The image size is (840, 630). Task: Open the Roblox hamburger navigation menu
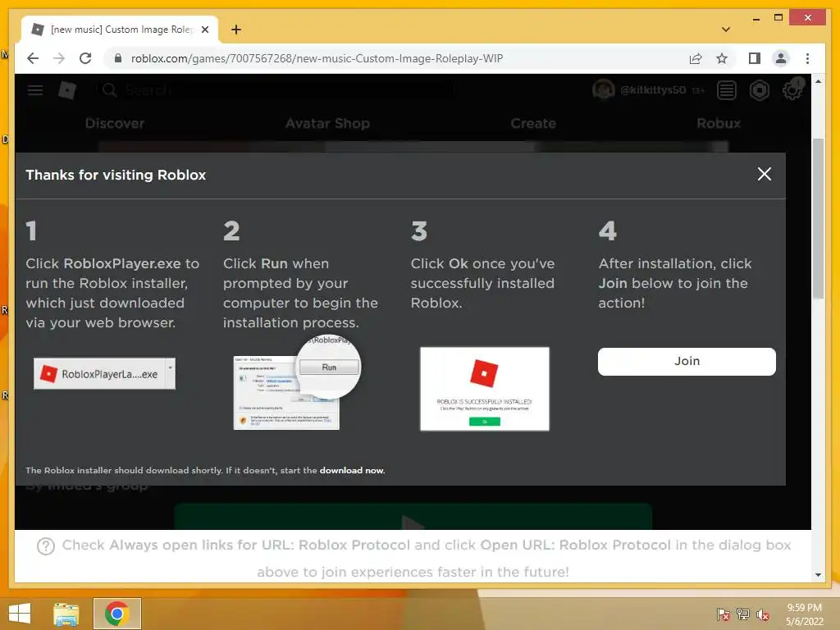(x=35, y=90)
